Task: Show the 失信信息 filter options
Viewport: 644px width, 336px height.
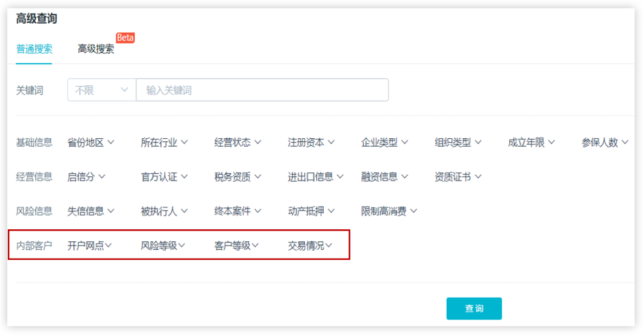Action: (91, 211)
